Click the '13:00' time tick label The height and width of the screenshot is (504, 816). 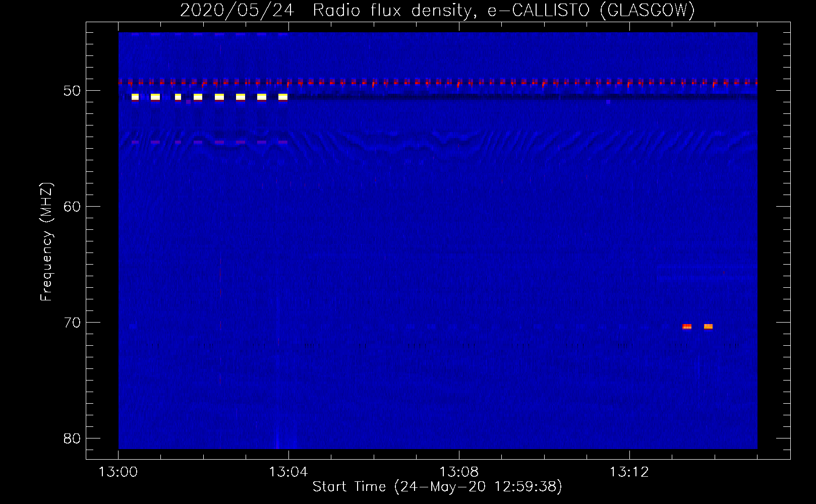click(118, 472)
